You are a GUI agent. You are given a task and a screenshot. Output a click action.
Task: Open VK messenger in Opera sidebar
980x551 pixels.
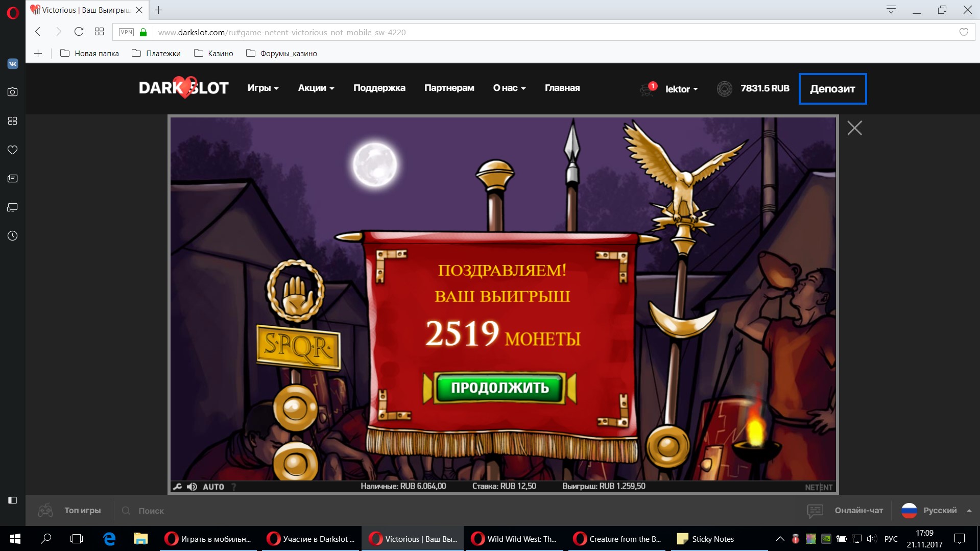13,64
